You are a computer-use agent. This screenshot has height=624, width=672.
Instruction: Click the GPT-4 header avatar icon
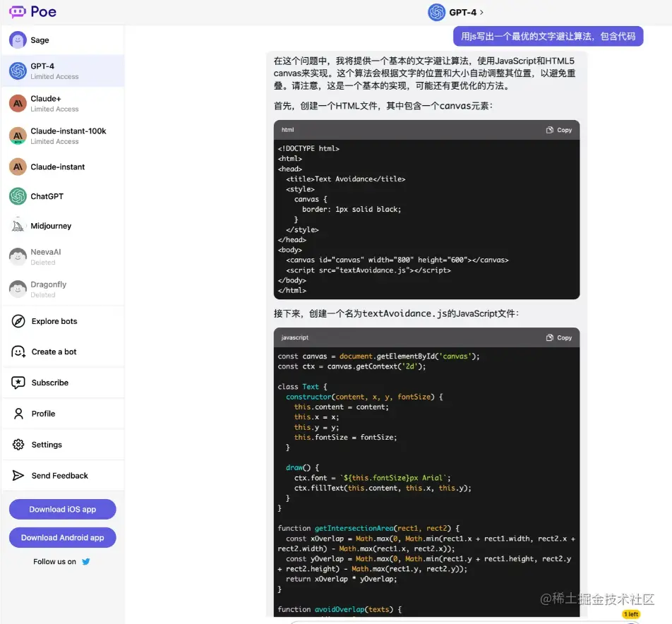(437, 12)
